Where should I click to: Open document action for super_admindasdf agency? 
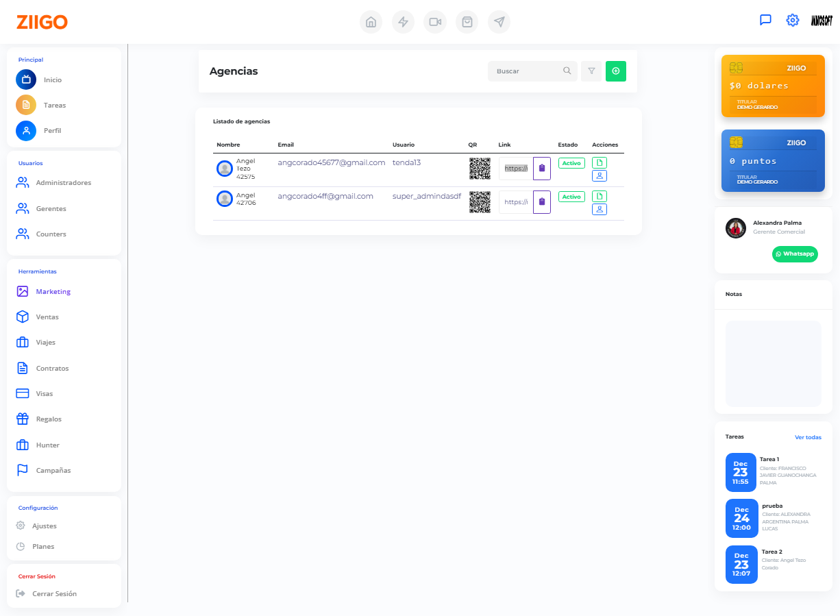click(600, 197)
